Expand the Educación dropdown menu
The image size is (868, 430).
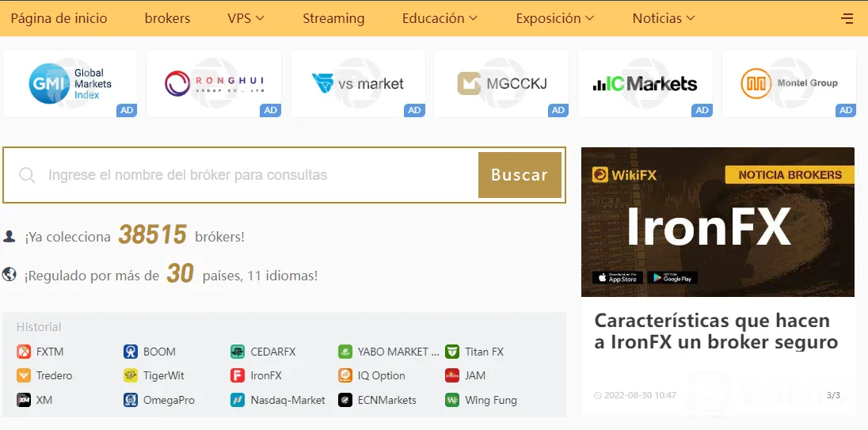click(x=440, y=18)
